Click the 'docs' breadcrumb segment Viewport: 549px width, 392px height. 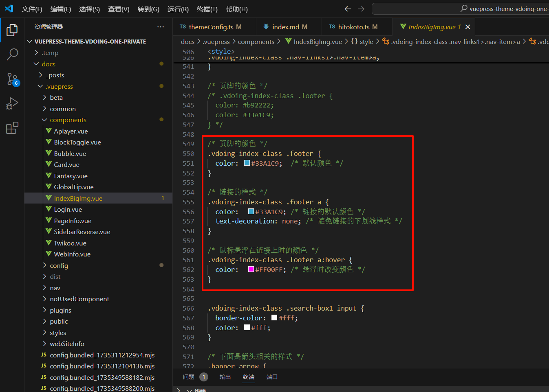pyautogui.click(x=187, y=42)
